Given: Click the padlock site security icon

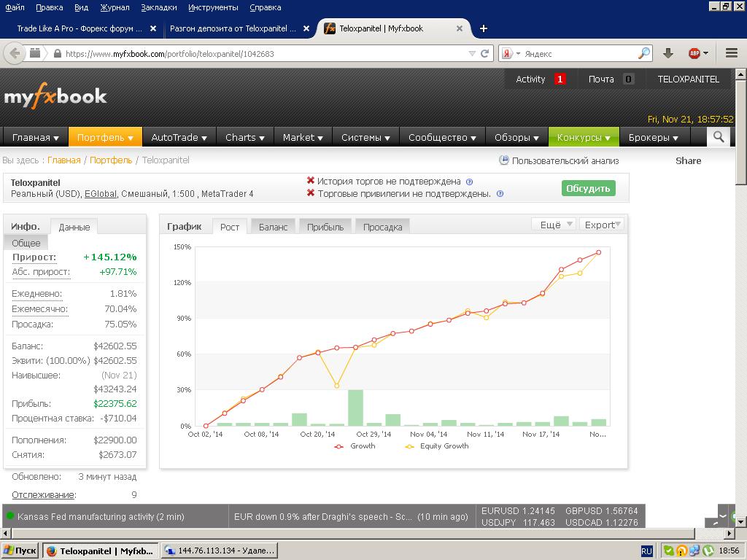Looking at the screenshot, I should click(57, 53).
